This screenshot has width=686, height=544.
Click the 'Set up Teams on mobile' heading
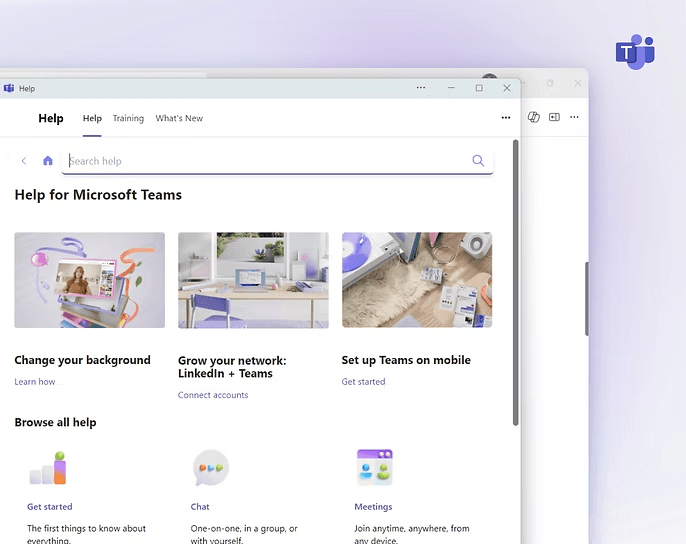(x=406, y=360)
